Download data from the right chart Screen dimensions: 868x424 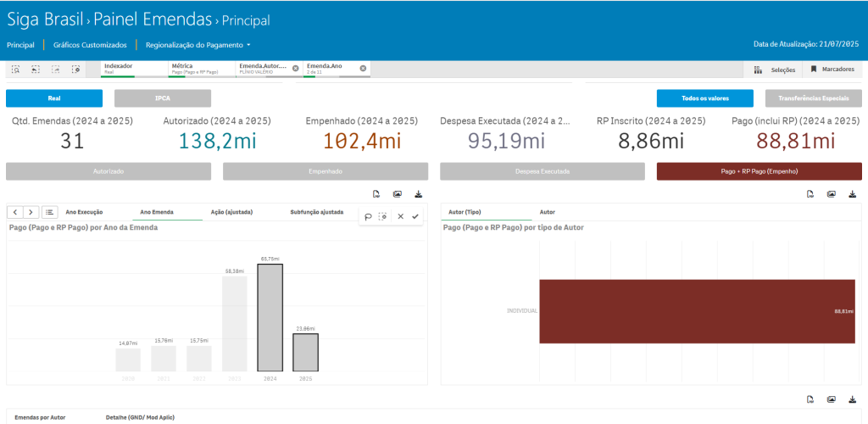click(852, 194)
